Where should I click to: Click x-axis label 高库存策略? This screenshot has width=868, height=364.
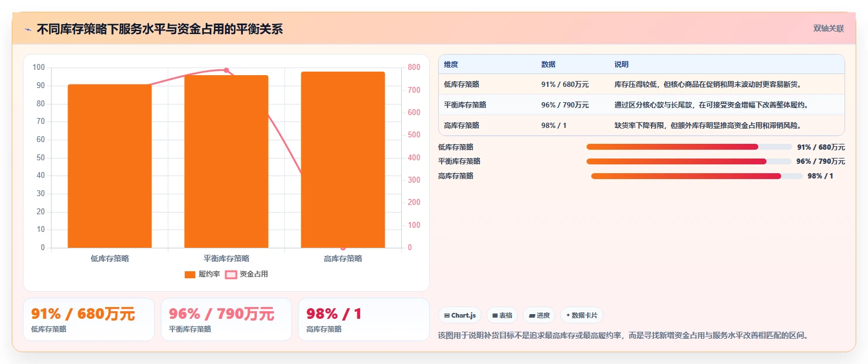coord(343,258)
